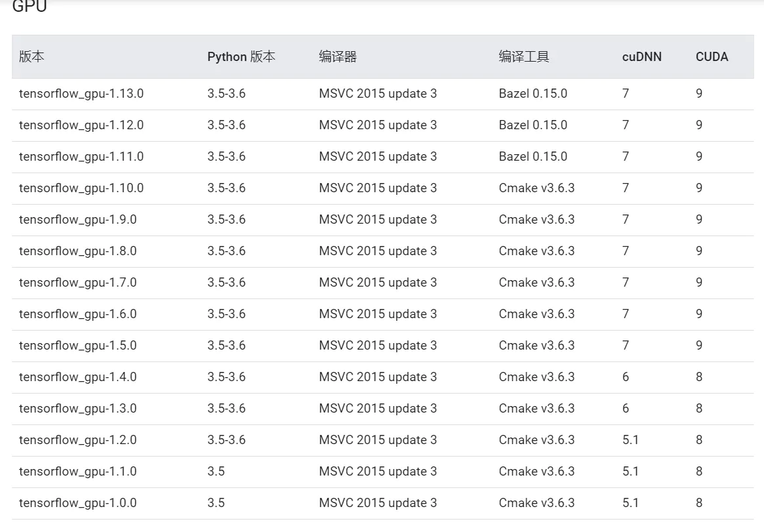
Task: Click Bazel 0.15.0 in the 1.13.0 row
Action: point(533,94)
